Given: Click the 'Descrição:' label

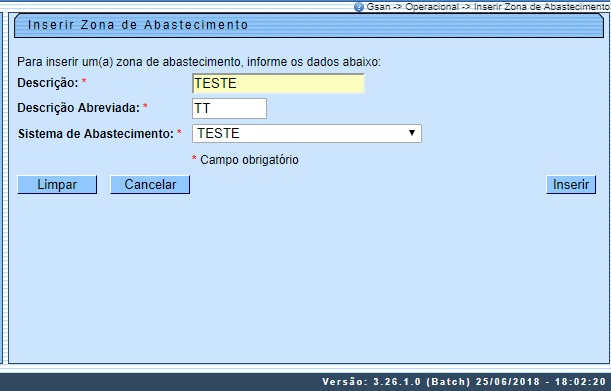Looking at the screenshot, I should click(x=48, y=83).
